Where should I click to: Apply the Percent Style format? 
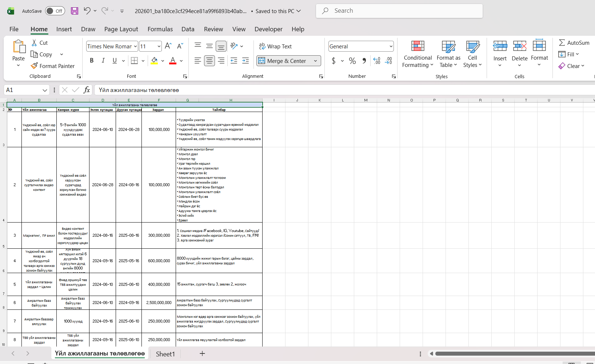point(352,61)
